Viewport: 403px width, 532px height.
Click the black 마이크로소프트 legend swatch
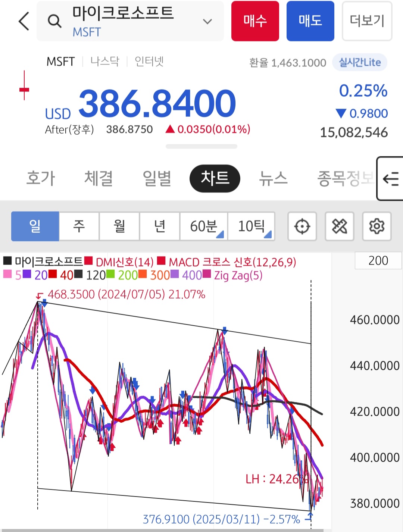point(7,260)
